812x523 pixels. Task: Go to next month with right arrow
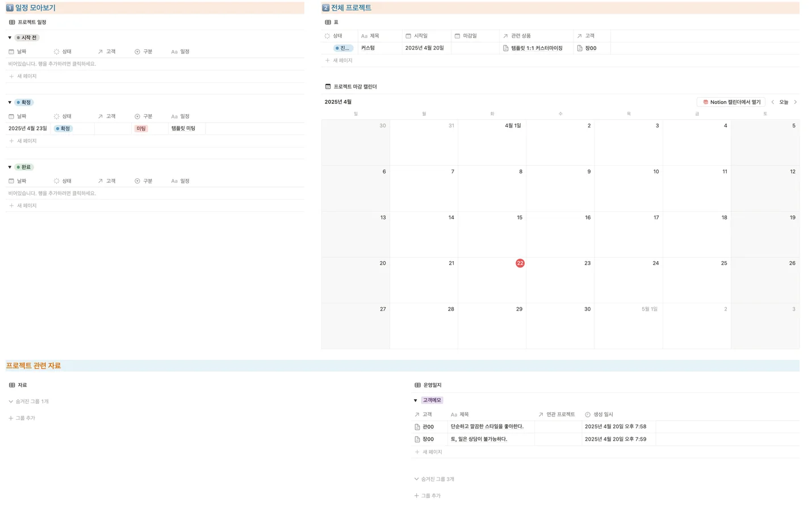[795, 102]
